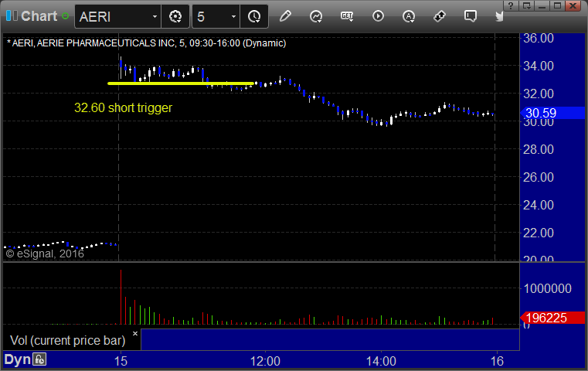This screenshot has width=588, height=371.
Task: Click the bar replay play icon
Action: (x=378, y=16)
